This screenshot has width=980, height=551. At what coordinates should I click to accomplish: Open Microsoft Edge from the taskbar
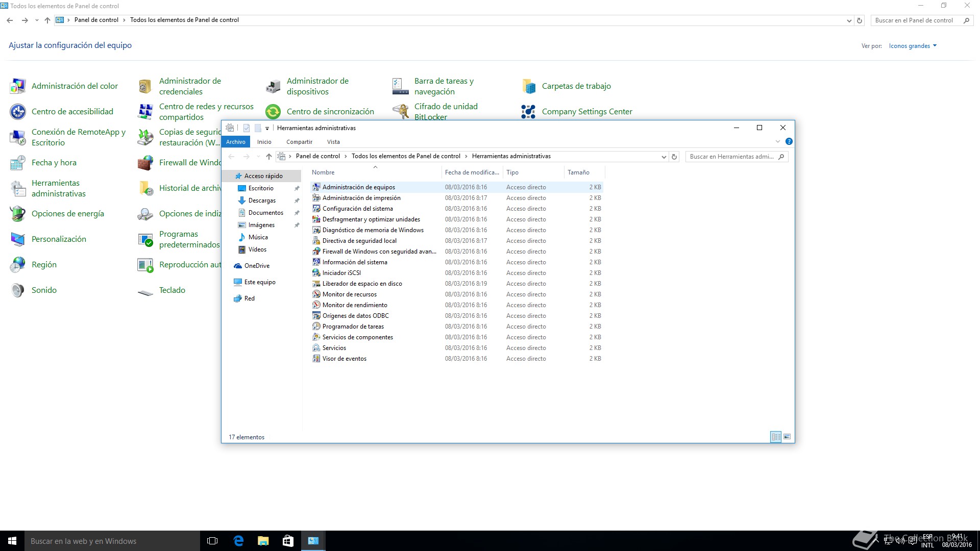click(x=238, y=541)
